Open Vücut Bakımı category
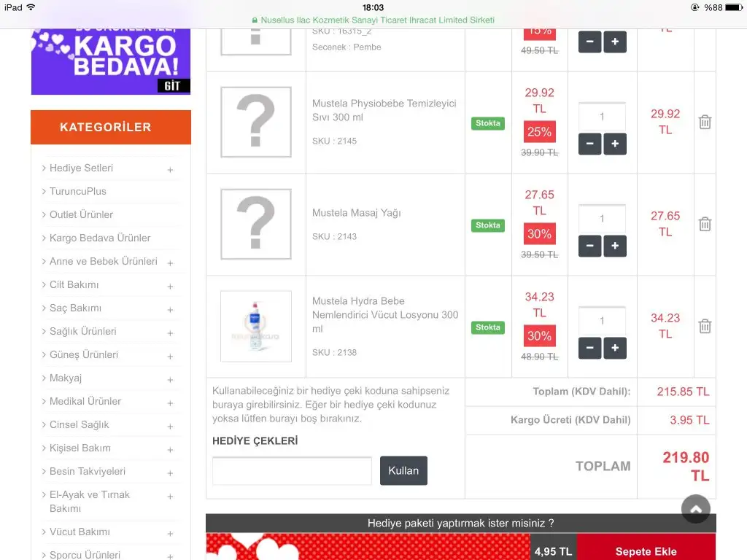The height and width of the screenshot is (560, 747). tap(80, 532)
